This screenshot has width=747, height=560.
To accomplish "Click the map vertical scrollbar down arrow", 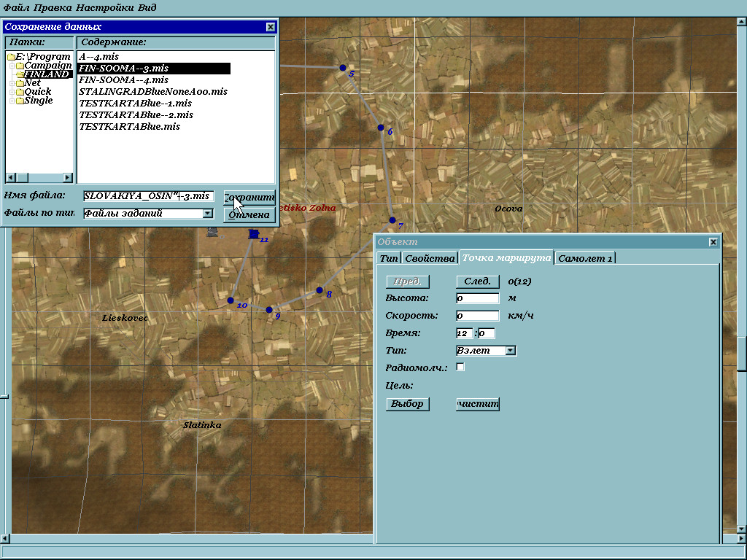I will coord(742,529).
